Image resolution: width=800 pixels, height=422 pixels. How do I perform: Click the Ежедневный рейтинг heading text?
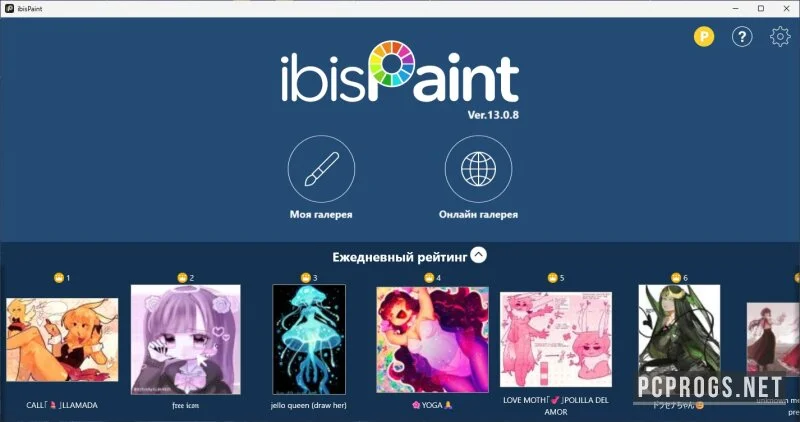point(399,257)
